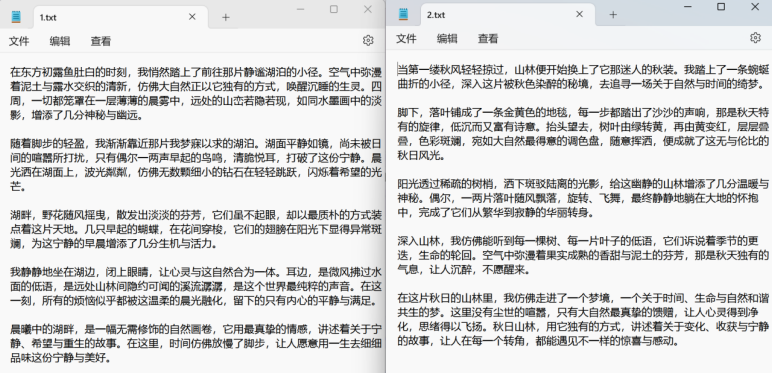Open 文件 menu in 2.txt window

pyautogui.click(x=406, y=38)
